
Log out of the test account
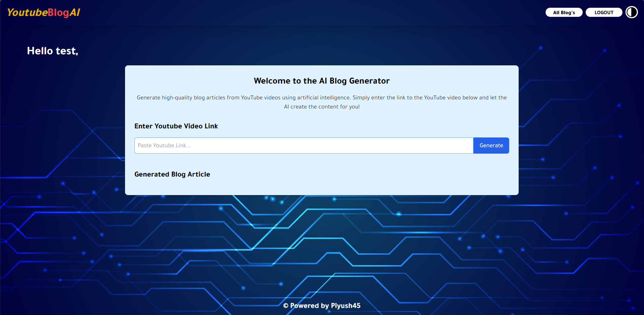pos(604,12)
